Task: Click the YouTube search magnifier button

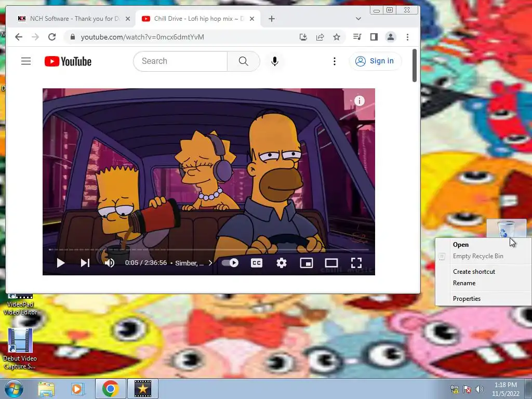Action: [x=243, y=61]
